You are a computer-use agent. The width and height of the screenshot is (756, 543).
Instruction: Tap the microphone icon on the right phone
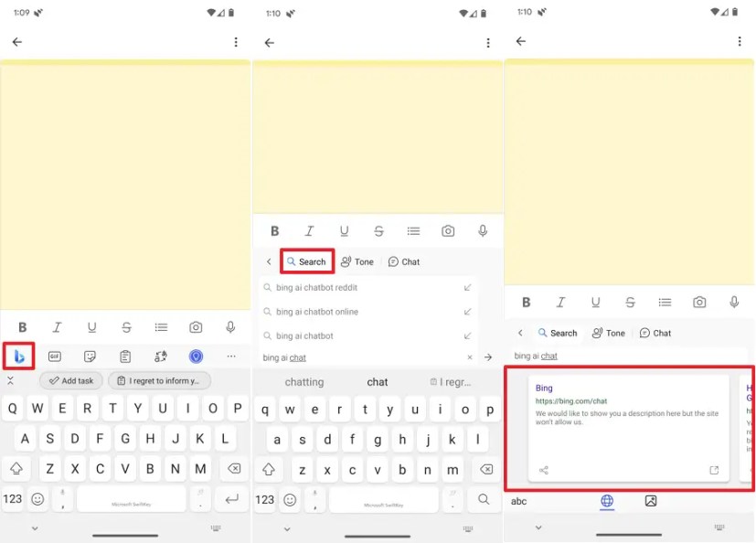tap(734, 302)
